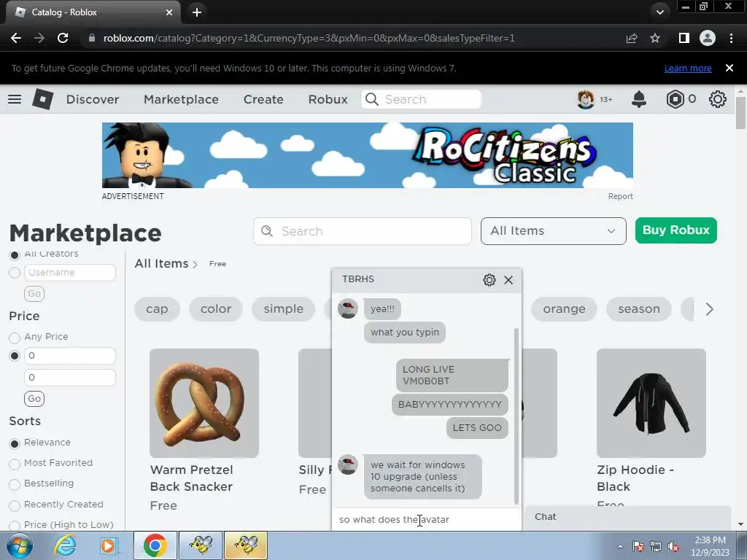The height and width of the screenshot is (560, 747).
Task: Open the Zip Hoodie - Black thumbnail
Action: [x=651, y=403]
